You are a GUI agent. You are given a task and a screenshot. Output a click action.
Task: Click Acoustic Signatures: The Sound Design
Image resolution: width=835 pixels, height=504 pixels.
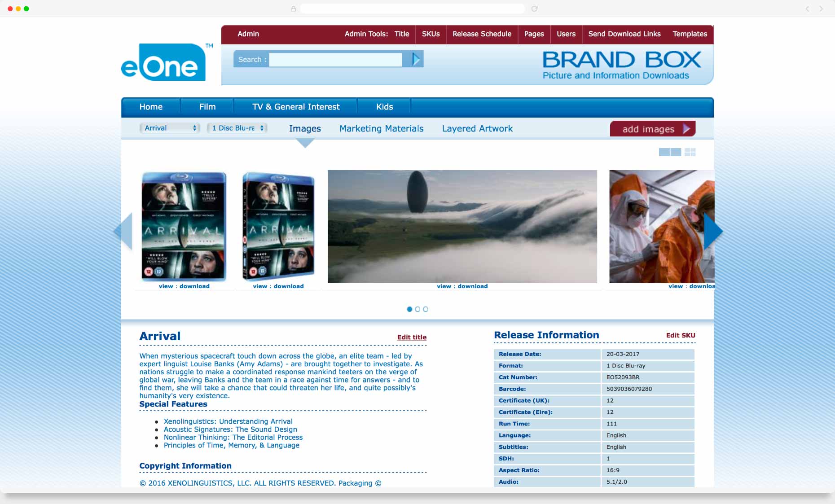pyautogui.click(x=230, y=429)
